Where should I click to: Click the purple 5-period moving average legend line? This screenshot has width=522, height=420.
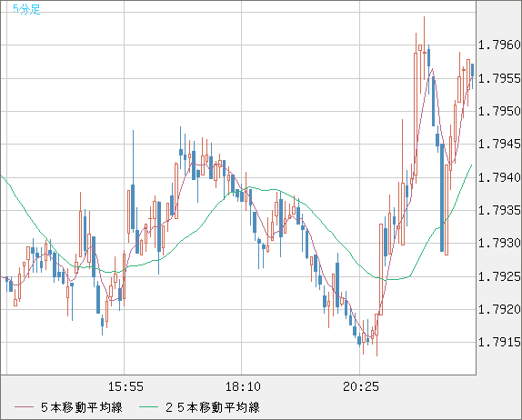pos(24,407)
